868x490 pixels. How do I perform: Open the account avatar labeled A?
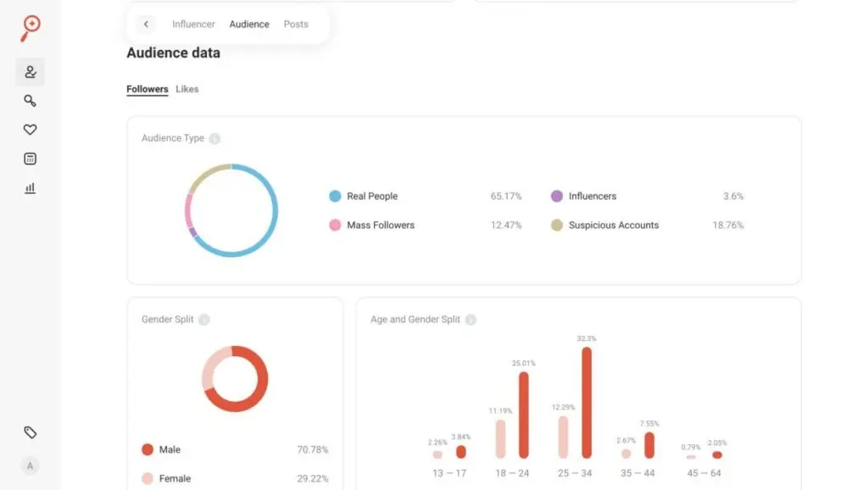(30, 465)
